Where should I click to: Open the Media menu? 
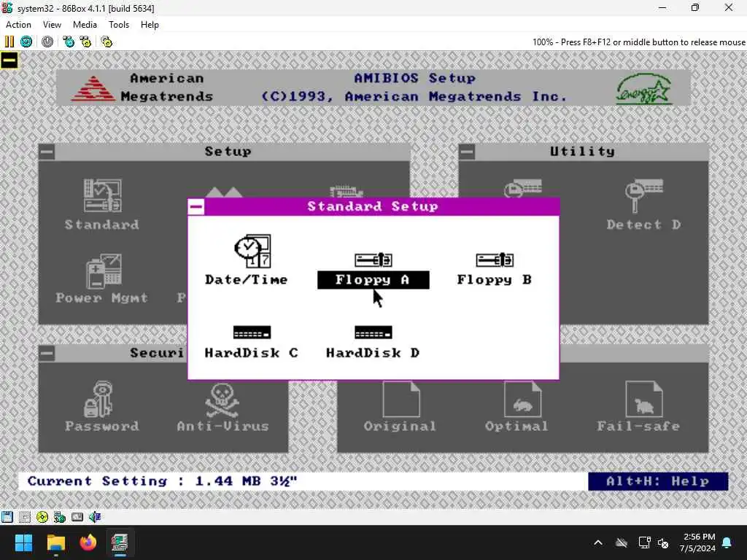(85, 25)
